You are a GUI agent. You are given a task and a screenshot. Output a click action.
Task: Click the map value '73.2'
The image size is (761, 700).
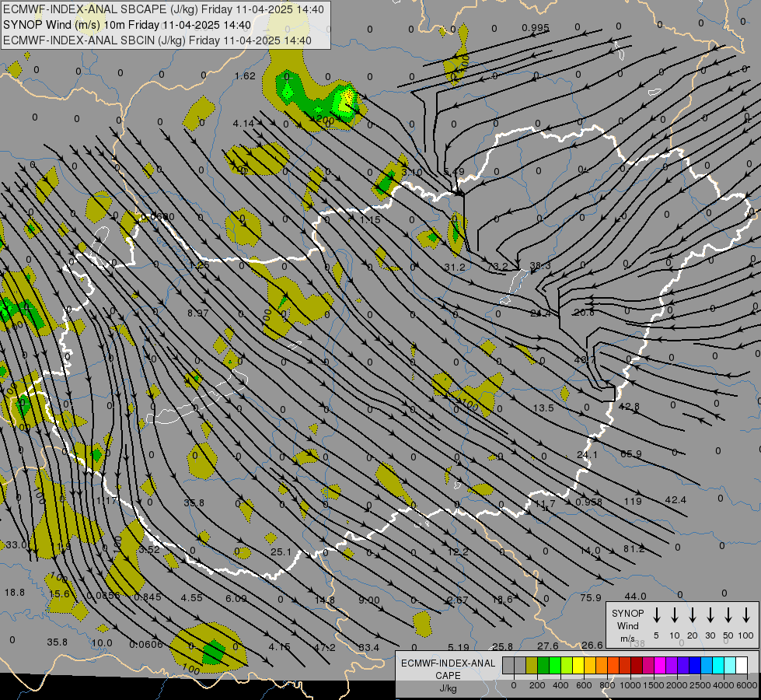coord(497,266)
